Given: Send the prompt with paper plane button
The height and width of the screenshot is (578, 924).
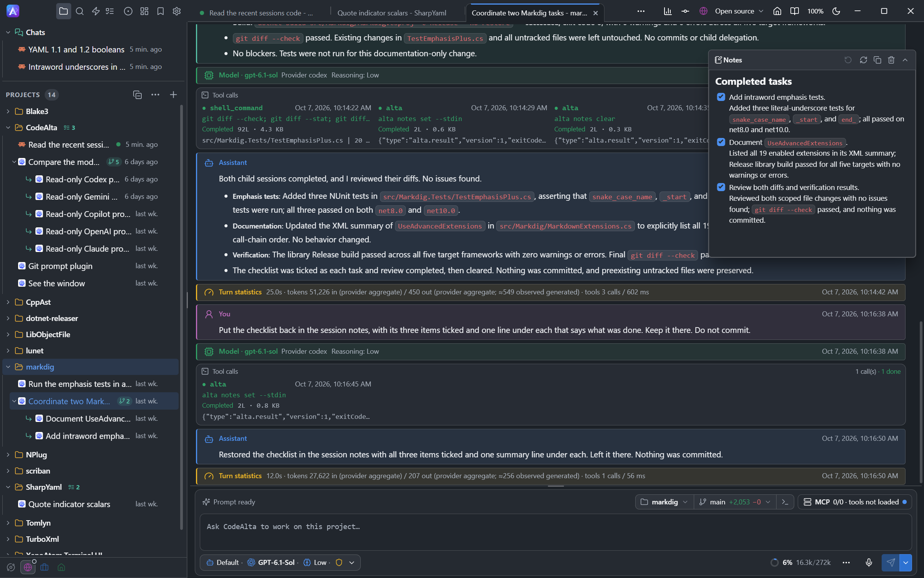Looking at the screenshot, I should 891,563.
